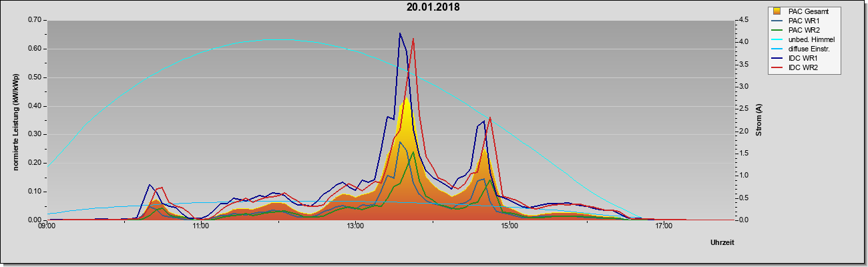The image size is (868, 267).
Task: Click the 17:00 time axis label
Action: pyautogui.click(x=664, y=227)
